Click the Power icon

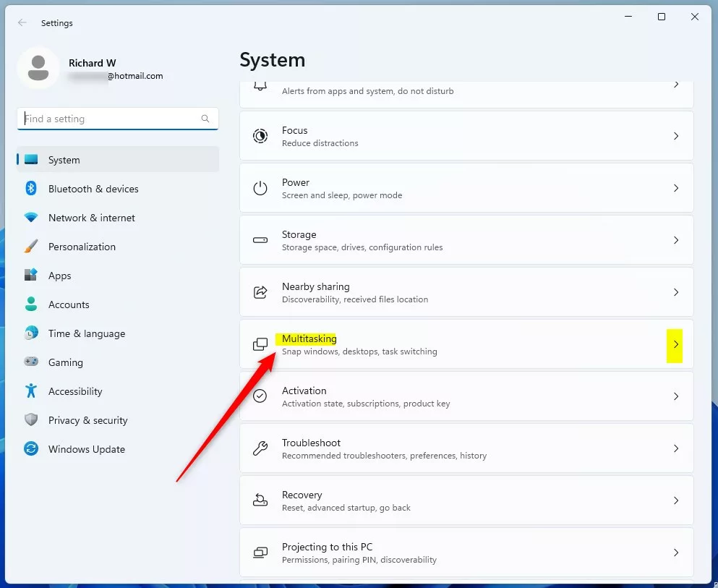click(x=260, y=188)
